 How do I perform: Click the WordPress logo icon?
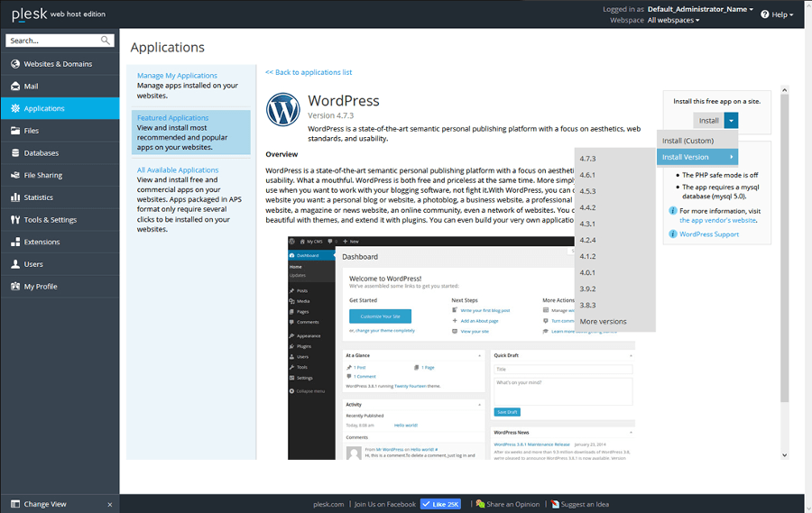[x=283, y=110]
